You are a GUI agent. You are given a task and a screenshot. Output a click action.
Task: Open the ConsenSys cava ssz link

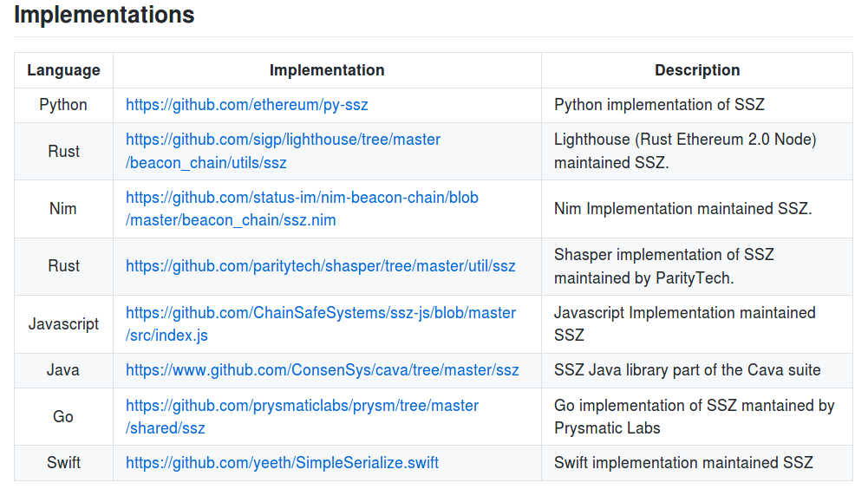pyautogui.click(x=322, y=370)
